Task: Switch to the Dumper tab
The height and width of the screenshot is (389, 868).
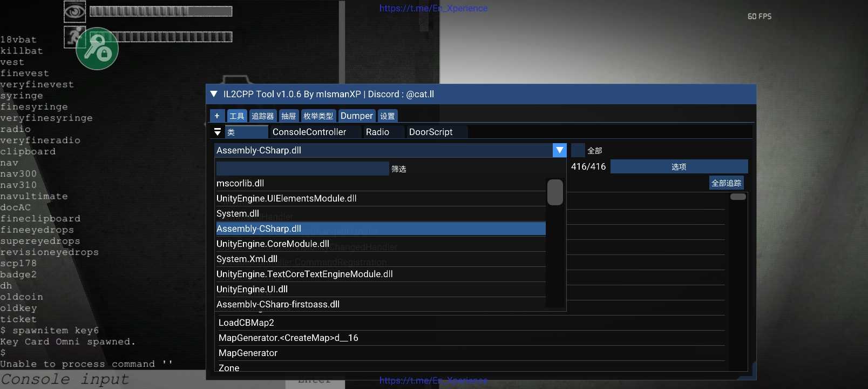Action: [x=356, y=116]
